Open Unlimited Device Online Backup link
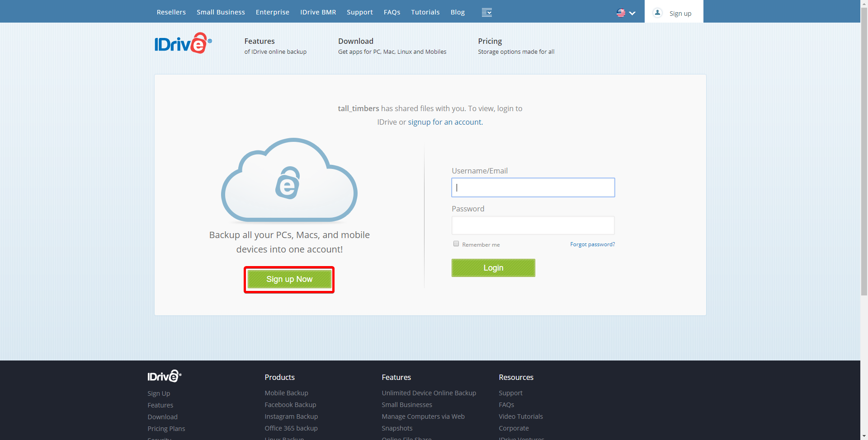 click(429, 393)
